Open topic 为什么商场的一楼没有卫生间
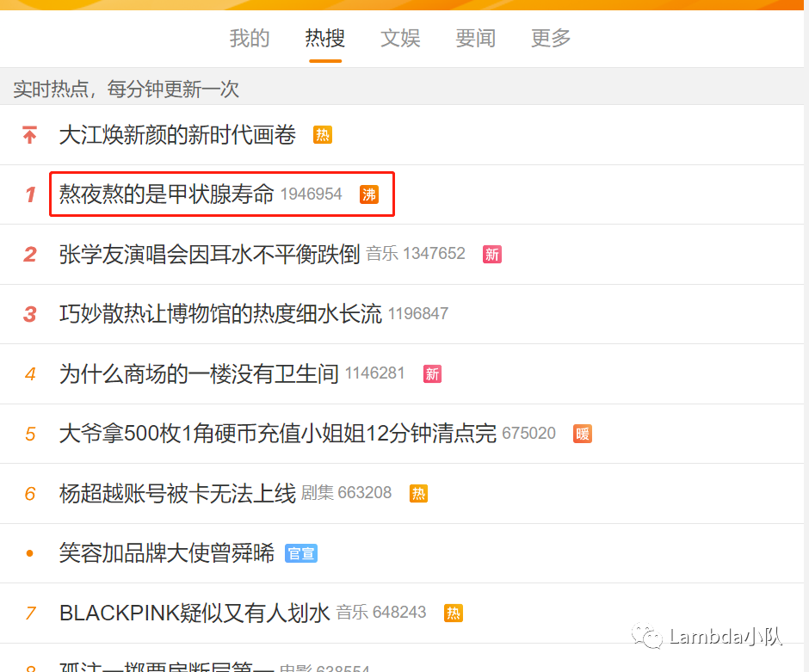The width and height of the screenshot is (809, 672). (199, 373)
